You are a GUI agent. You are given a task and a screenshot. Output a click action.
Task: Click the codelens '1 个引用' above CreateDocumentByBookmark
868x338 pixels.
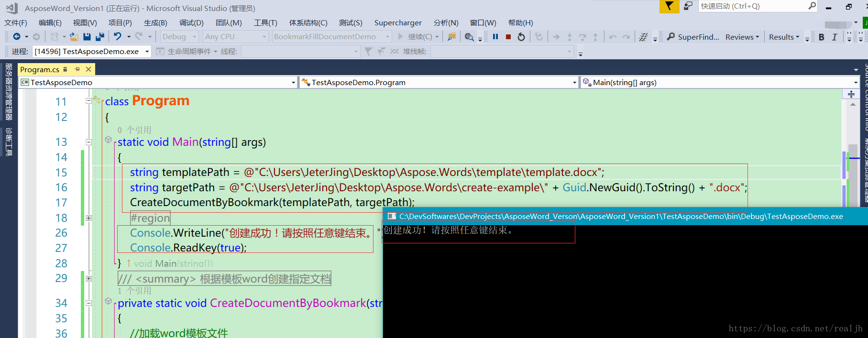pos(134,291)
